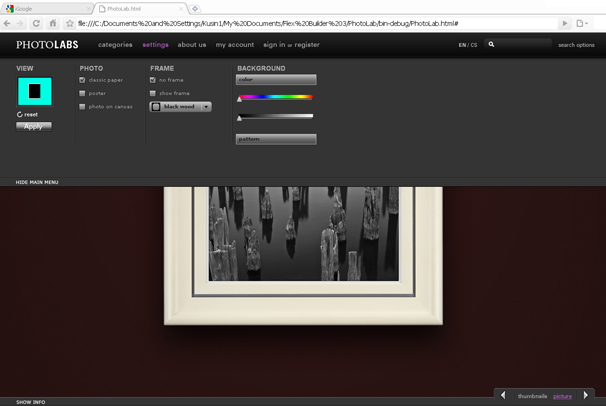Open the black wood frame dropdown
The height and width of the screenshot is (406, 606).
pos(180,106)
